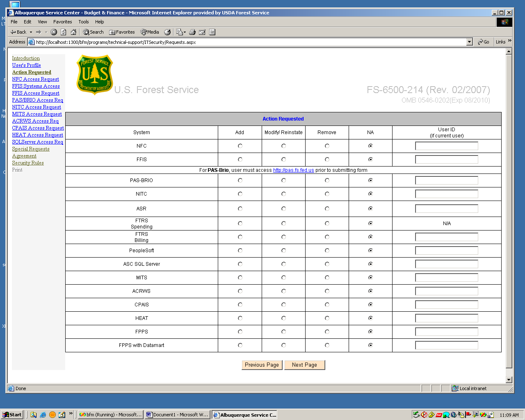This screenshot has width=525, height=420.
Task: Expand the Links toolbar chevron
Action: 510,41
